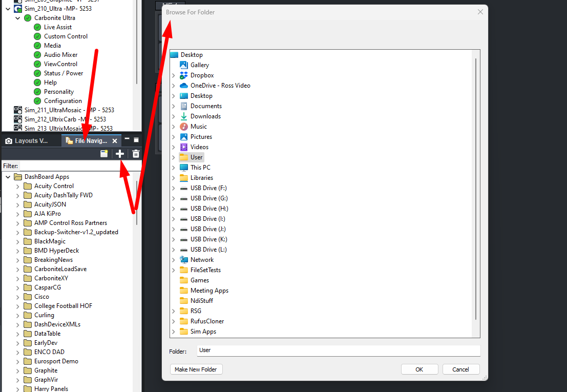The height and width of the screenshot is (392, 567).
Task: Click the Make New Folder button
Action: (x=196, y=369)
